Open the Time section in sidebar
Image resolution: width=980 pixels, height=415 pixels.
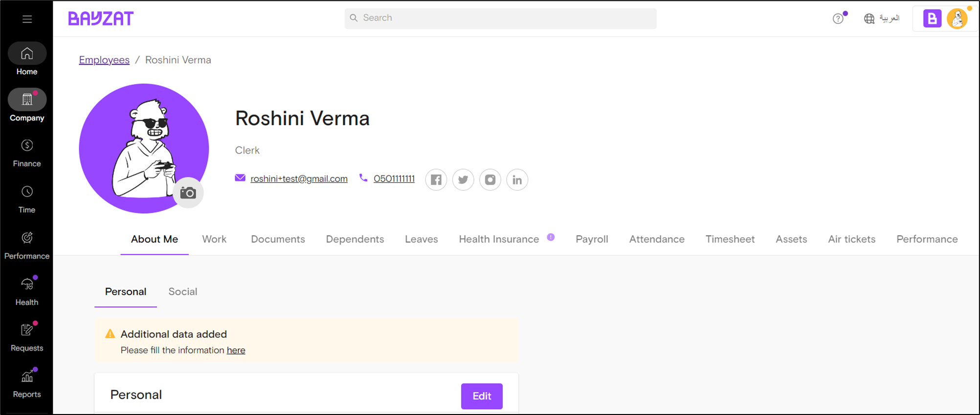click(x=27, y=199)
